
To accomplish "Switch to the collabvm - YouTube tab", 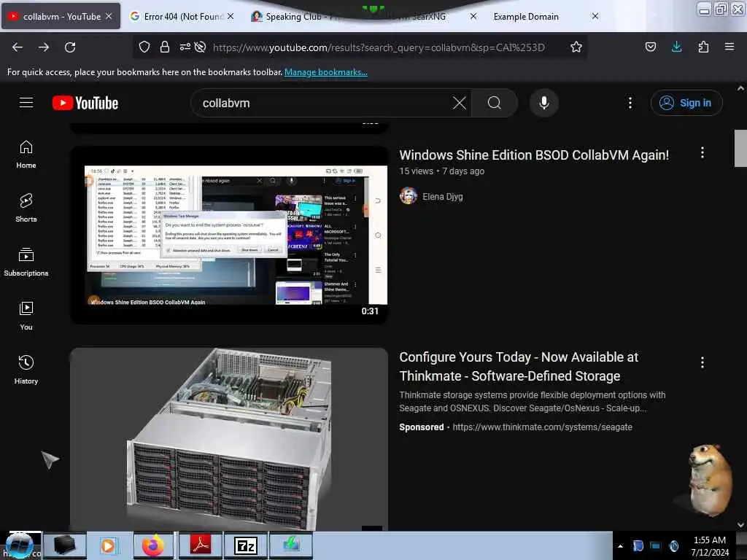I will tap(61, 16).
